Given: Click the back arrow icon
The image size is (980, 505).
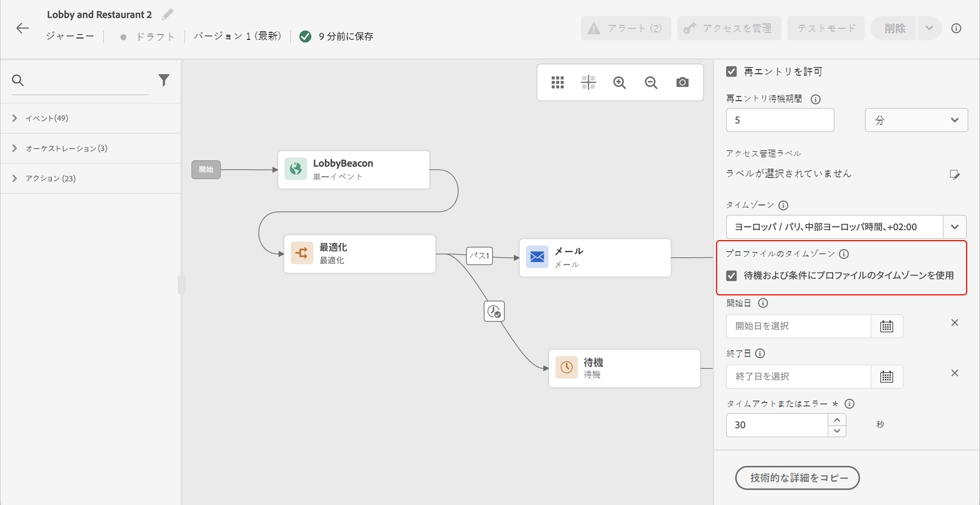Looking at the screenshot, I should pyautogui.click(x=23, y=28).
